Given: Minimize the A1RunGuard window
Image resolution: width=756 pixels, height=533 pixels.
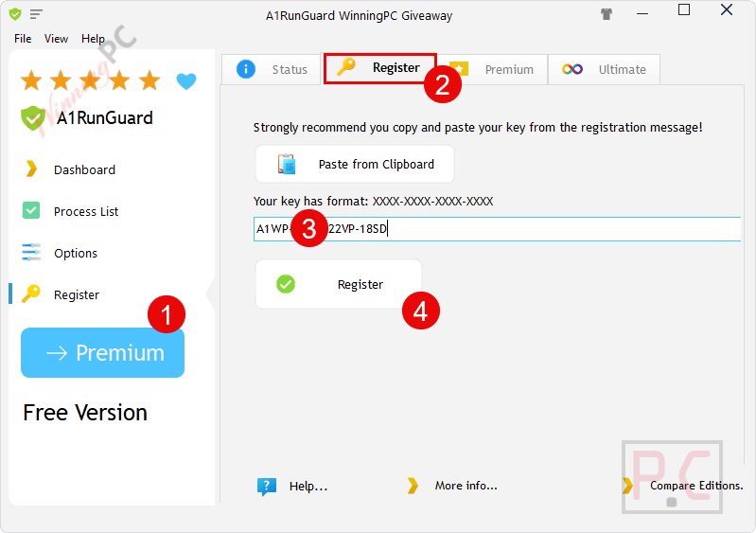Looking at the screenshot, I should (x=642, y=13).
